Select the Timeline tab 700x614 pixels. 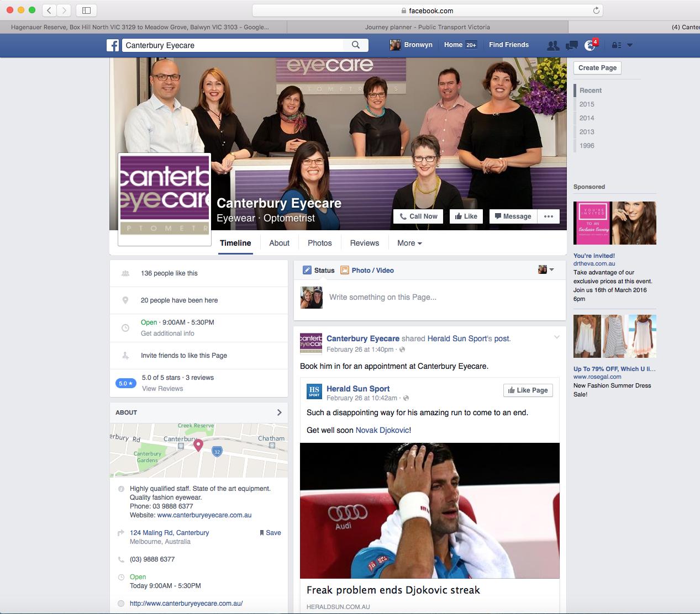tap(235, 243)
